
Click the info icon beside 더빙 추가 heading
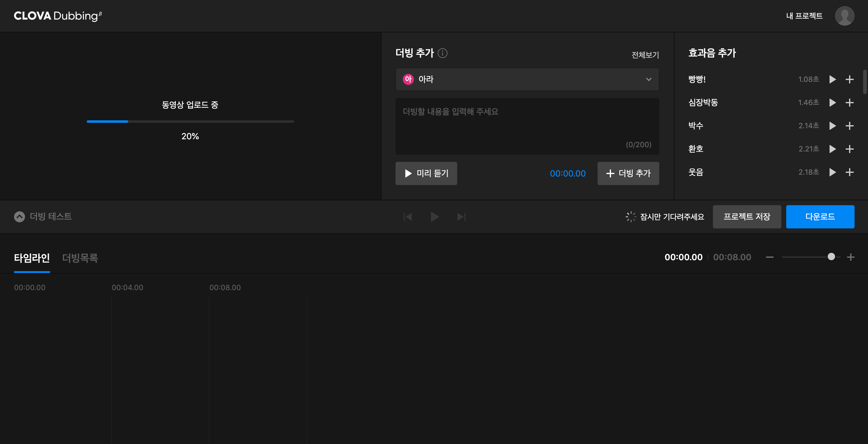click(443, 53)
